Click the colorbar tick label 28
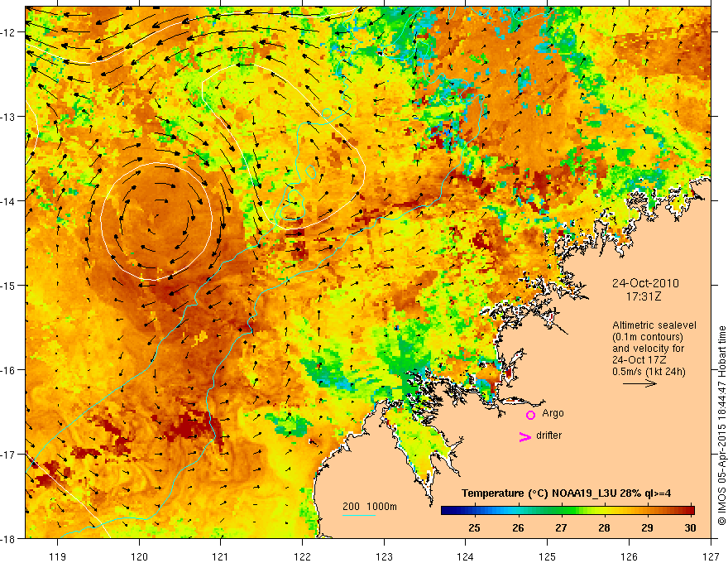The height and width of the screenshot is (563, 728). (604, 527)
